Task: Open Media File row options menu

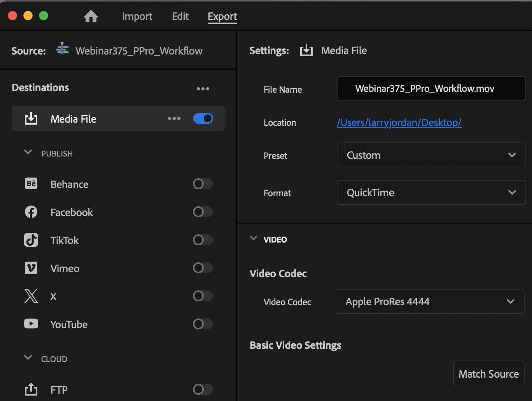Action: click(x=174, y=118)
